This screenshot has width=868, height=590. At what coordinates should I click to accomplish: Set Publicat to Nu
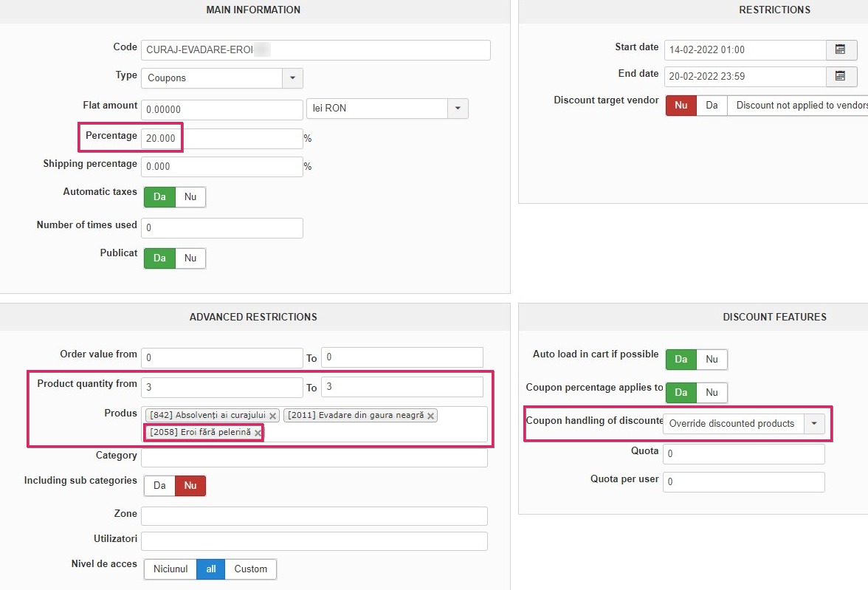click(x=190, y=258)
